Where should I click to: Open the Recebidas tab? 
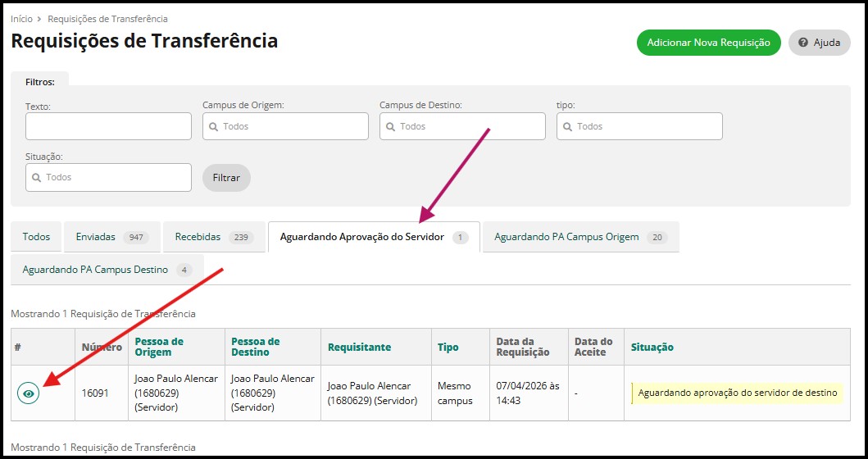coord(213,237)
